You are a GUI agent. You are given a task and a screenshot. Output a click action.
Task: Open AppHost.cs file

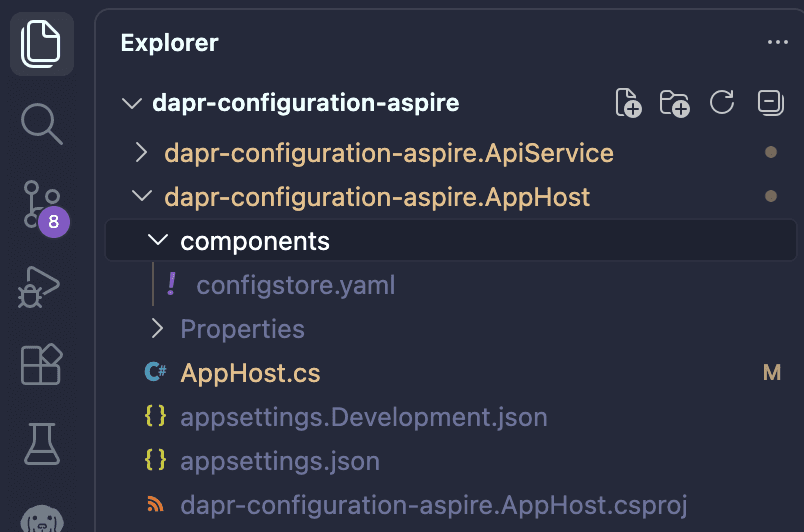point(250,373)
